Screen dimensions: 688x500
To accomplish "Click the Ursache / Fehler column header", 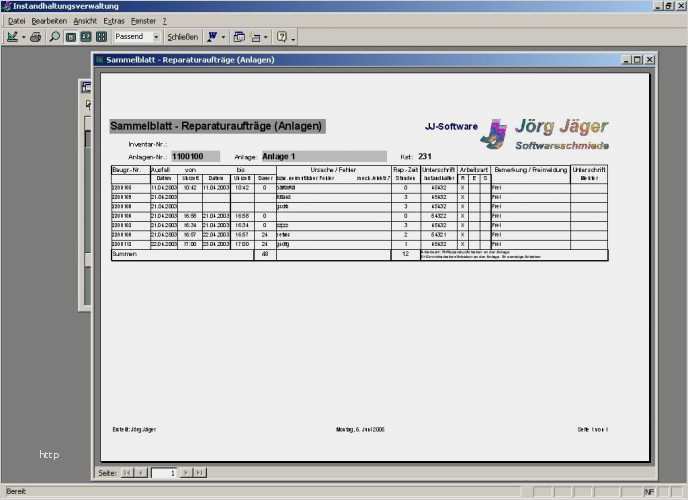I will pos(333,170).
